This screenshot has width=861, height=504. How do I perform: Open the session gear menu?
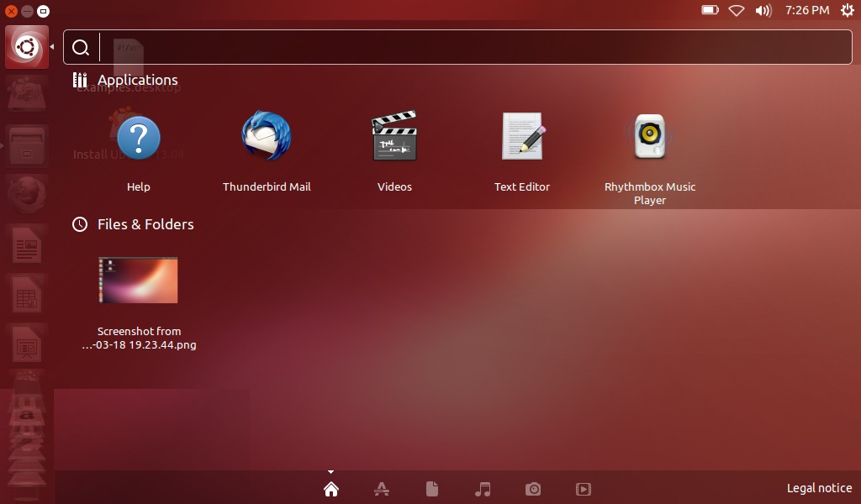(x=848, y=11)
